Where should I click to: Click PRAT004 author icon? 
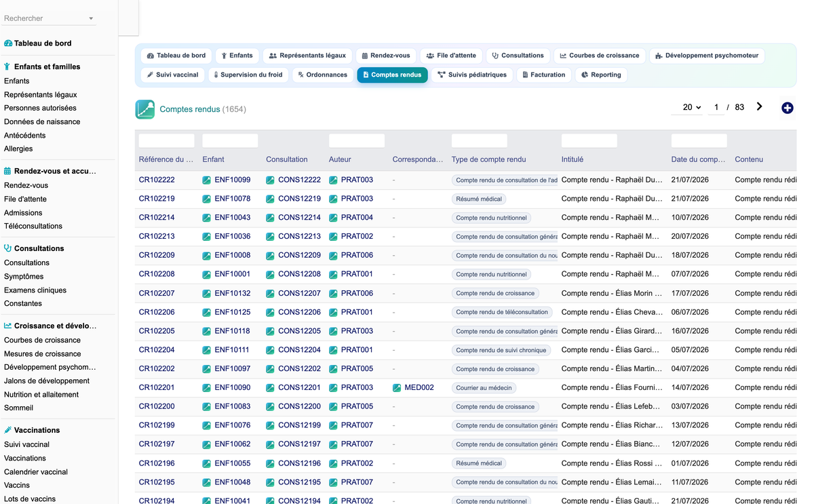coord(333,218)
